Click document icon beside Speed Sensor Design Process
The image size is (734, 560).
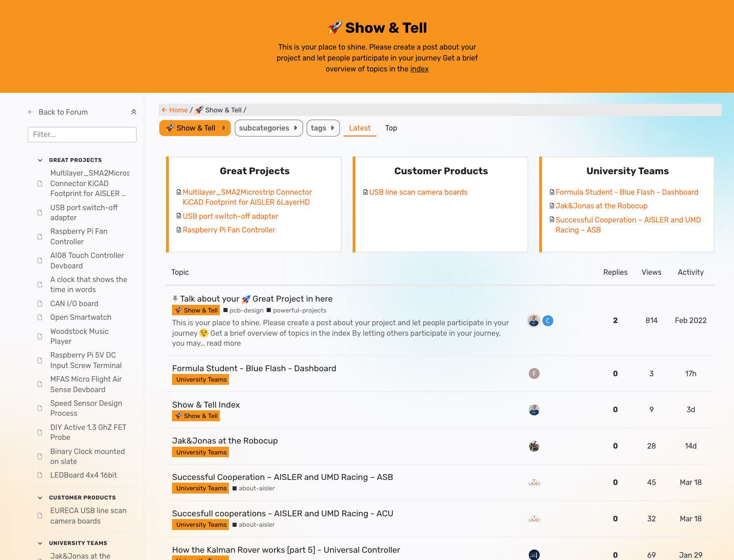coord(40,408)
